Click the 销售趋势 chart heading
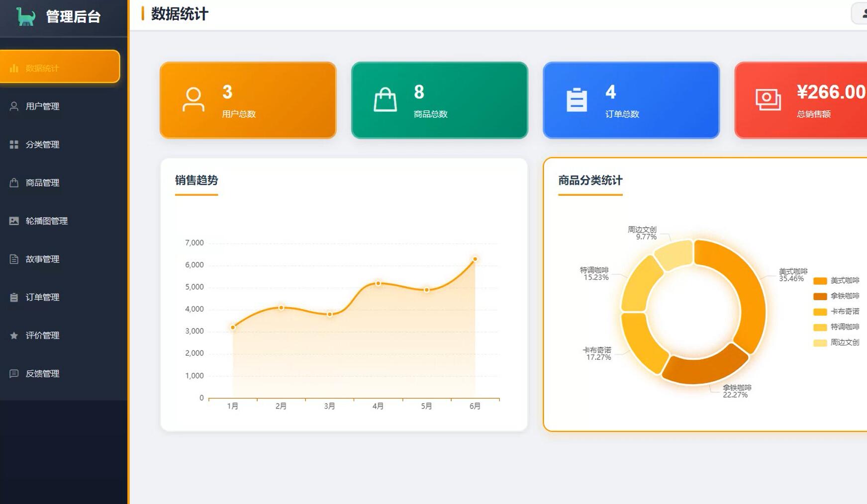 coord(196,180)
